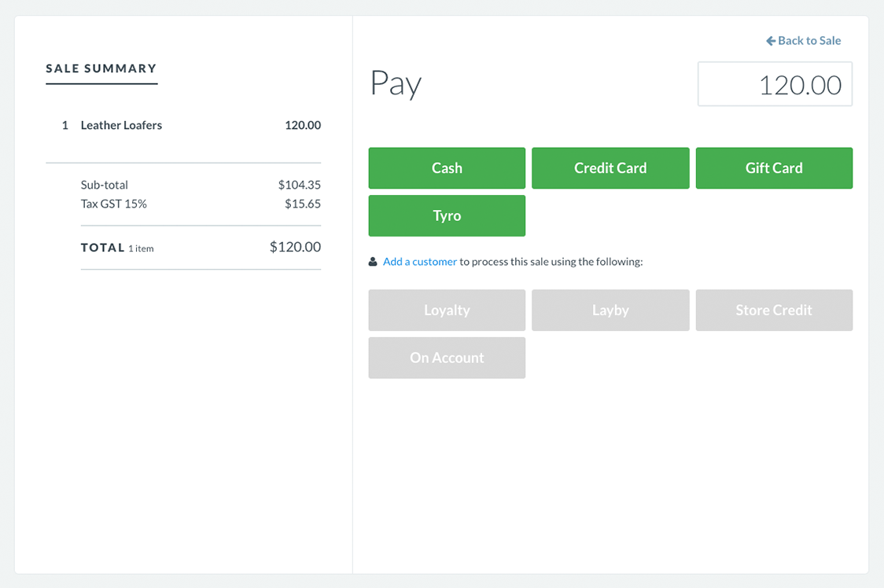Click the $120.00 total amount
This screenshot has width=884, height=588.
click(x=296, y=247)
